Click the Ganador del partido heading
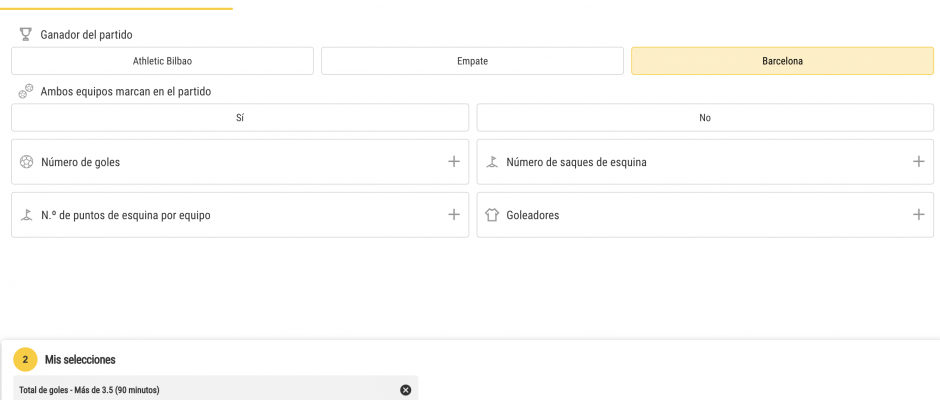The width and height of the screenshot is (940, 400). pos(86,35)
